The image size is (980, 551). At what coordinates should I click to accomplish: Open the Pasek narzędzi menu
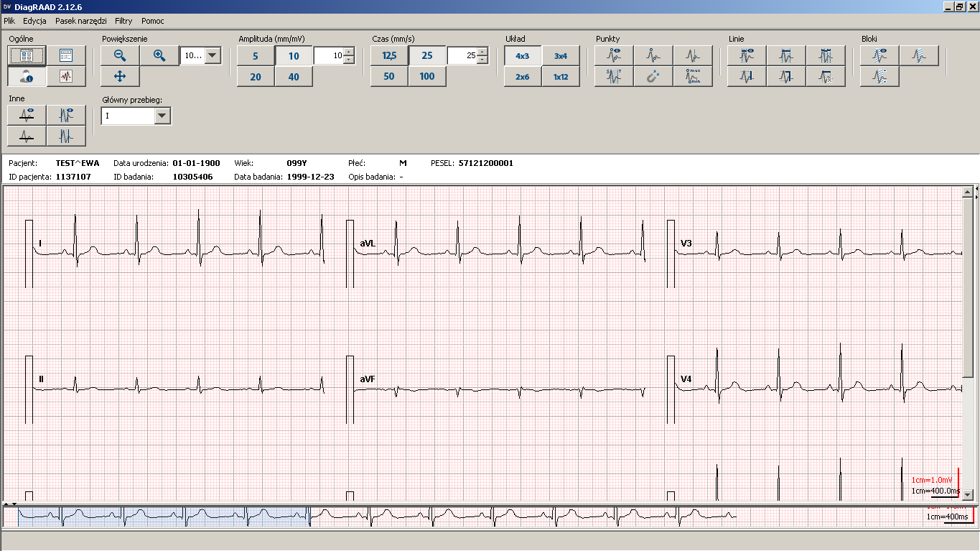coord(80,21)
